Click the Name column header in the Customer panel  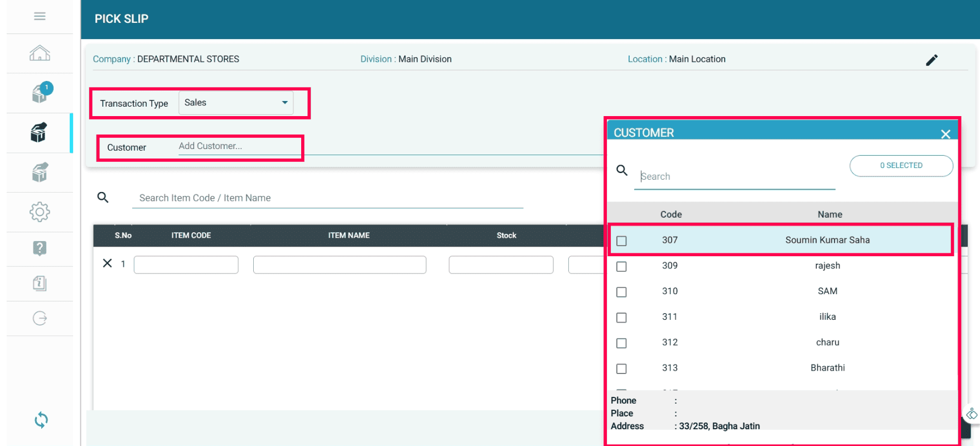pos(830,214)
